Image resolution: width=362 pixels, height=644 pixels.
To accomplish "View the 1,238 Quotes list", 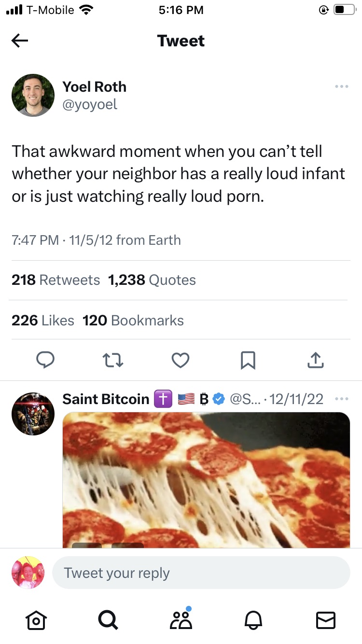I will tap(152, 280).
